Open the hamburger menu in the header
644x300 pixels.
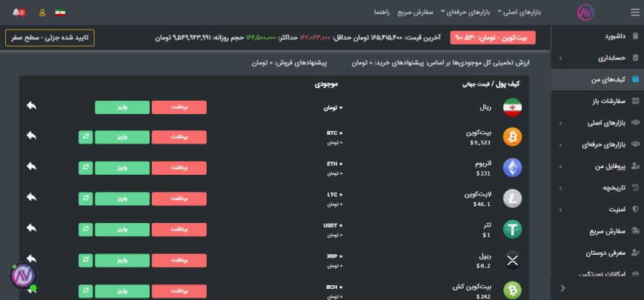pos(634,12)
